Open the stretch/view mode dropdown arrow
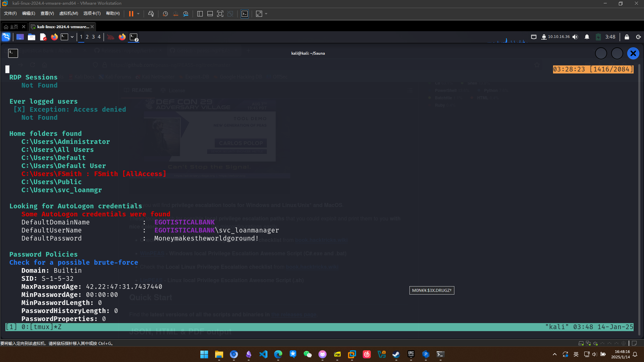 tap(266, 14)
